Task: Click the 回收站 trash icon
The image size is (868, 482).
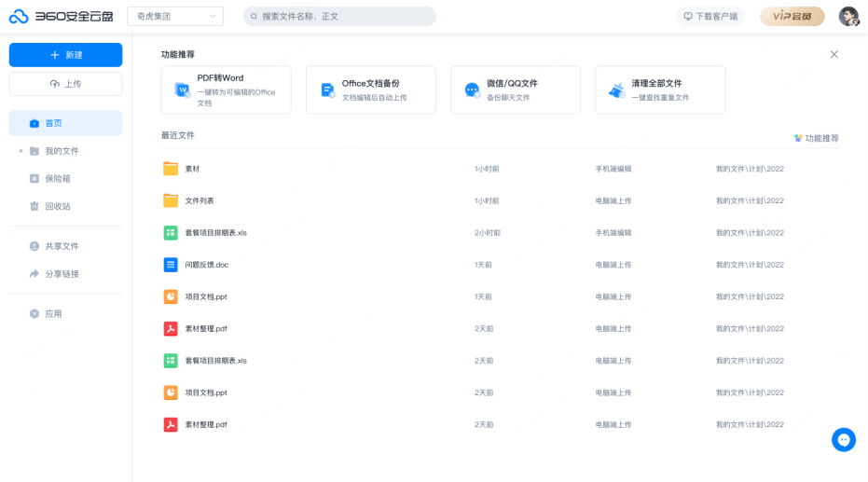Action: tap(34, 206)
